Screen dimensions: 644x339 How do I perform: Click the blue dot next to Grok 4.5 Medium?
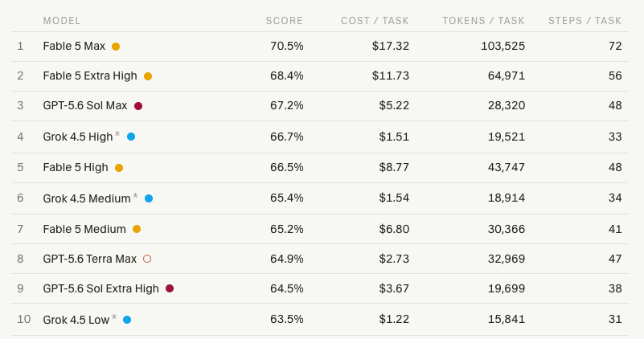tap(149, 198)
